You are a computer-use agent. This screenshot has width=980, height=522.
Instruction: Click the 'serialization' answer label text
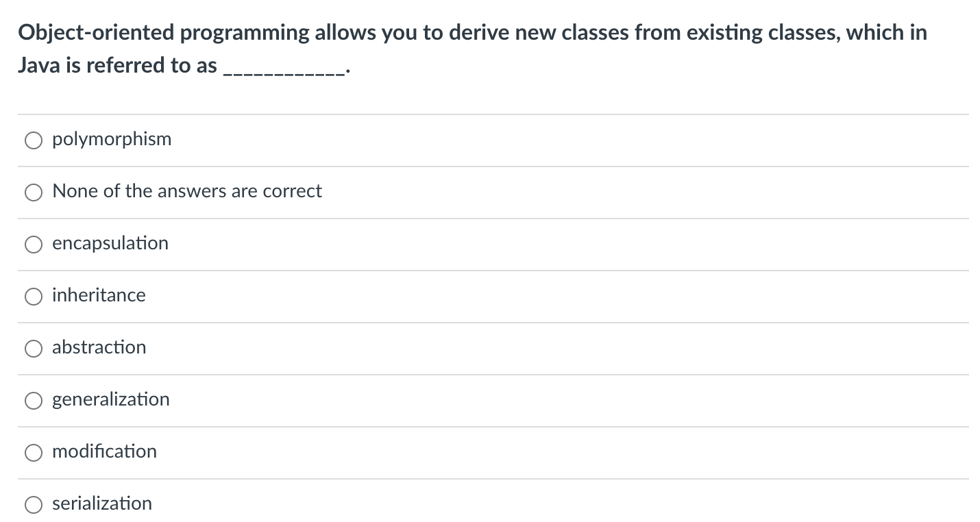pyautogui.click(x=102, y=504)
